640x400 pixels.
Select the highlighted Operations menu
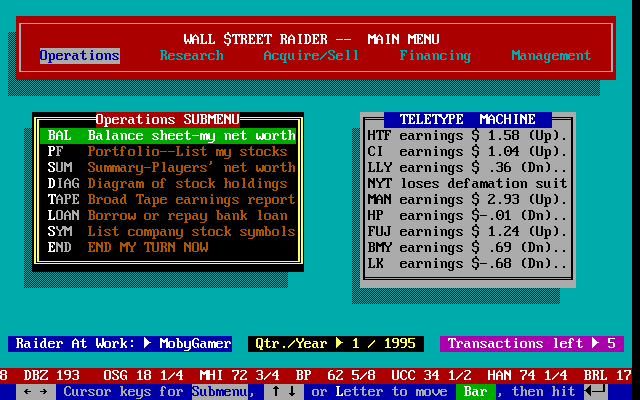(x=79, y=56)
